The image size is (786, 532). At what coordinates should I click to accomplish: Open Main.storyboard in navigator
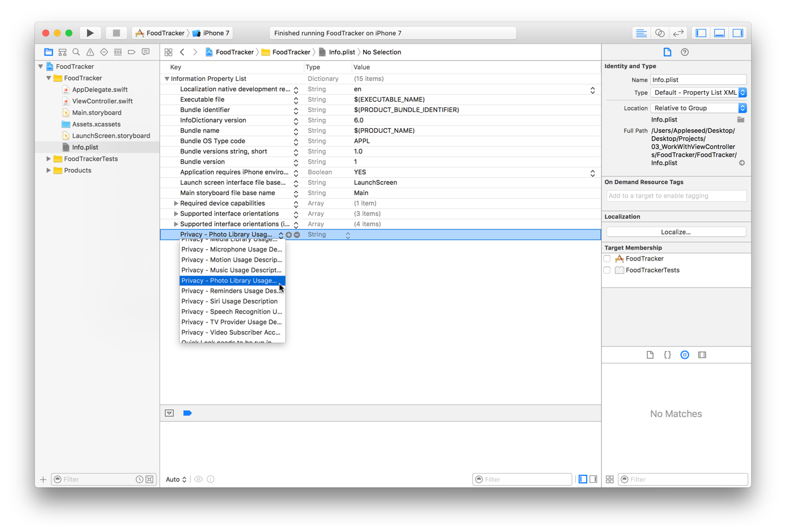(x=97, y=113)
